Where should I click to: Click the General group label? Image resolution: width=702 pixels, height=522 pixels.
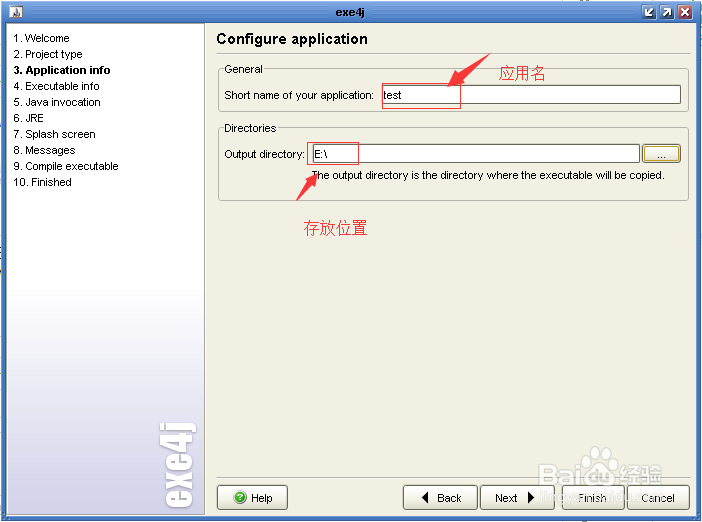pyautogui.click(x=244, y=69)
